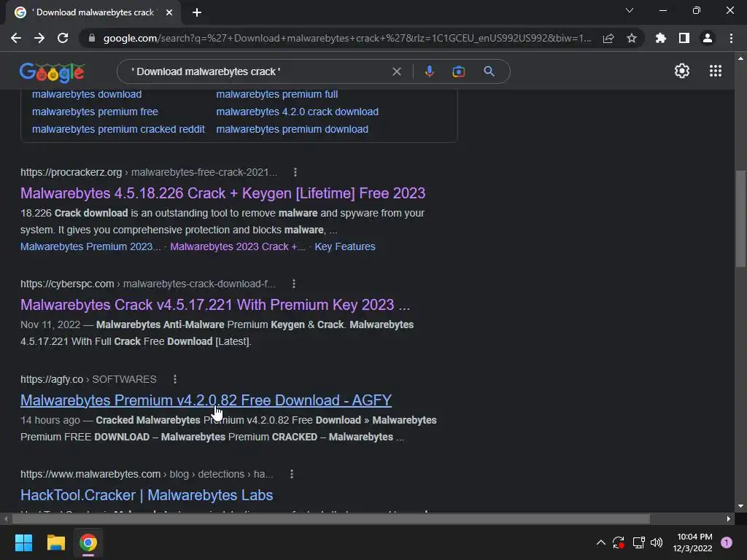This screenshot has width=747, height=560.
Task: Click the procrackerz.org URL breadcrumb
Action: (149, 172)
